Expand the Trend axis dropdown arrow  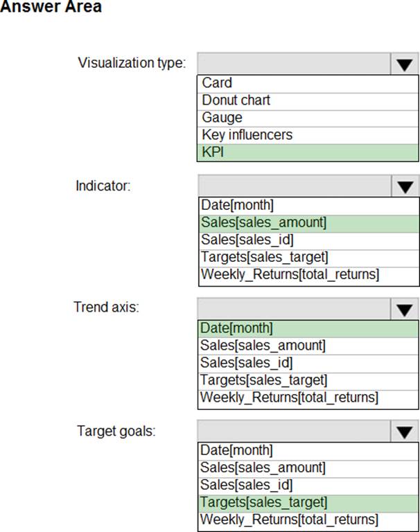pyautogui.click(x=404, y=310)
